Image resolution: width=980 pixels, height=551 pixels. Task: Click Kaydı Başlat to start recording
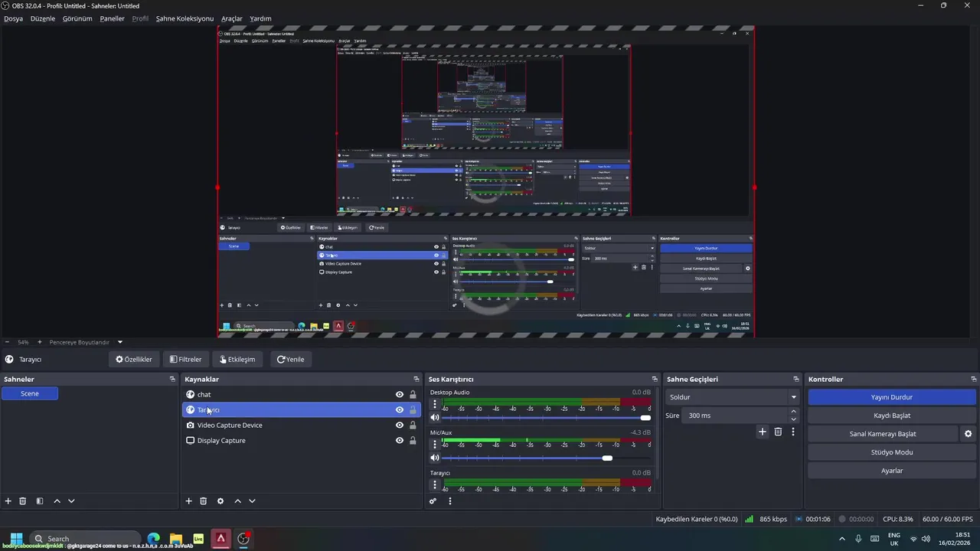point(892,416)
